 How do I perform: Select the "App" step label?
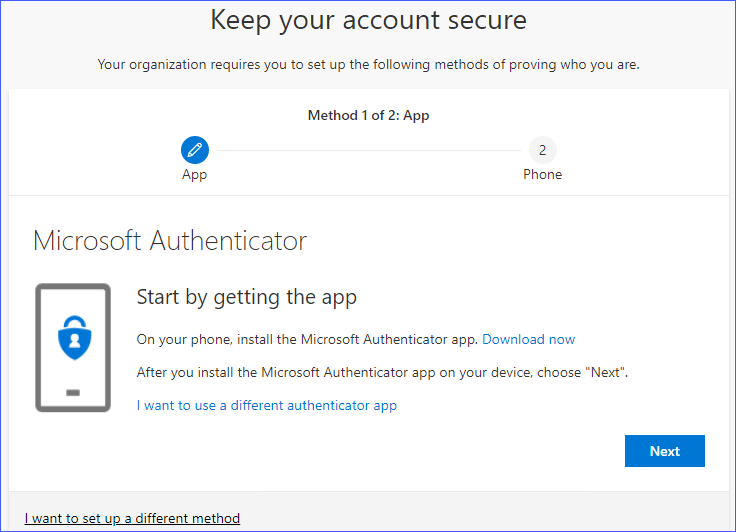click(194, 174)
